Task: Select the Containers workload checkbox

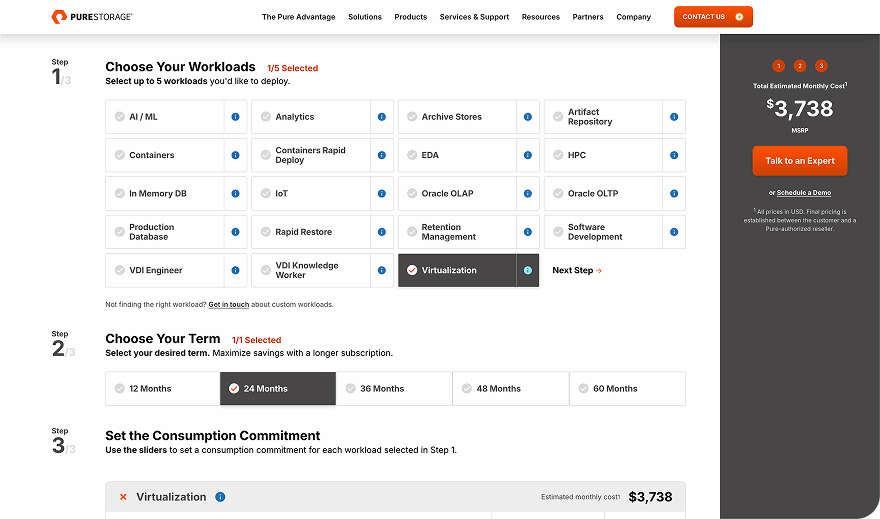Action: point(120,155)
